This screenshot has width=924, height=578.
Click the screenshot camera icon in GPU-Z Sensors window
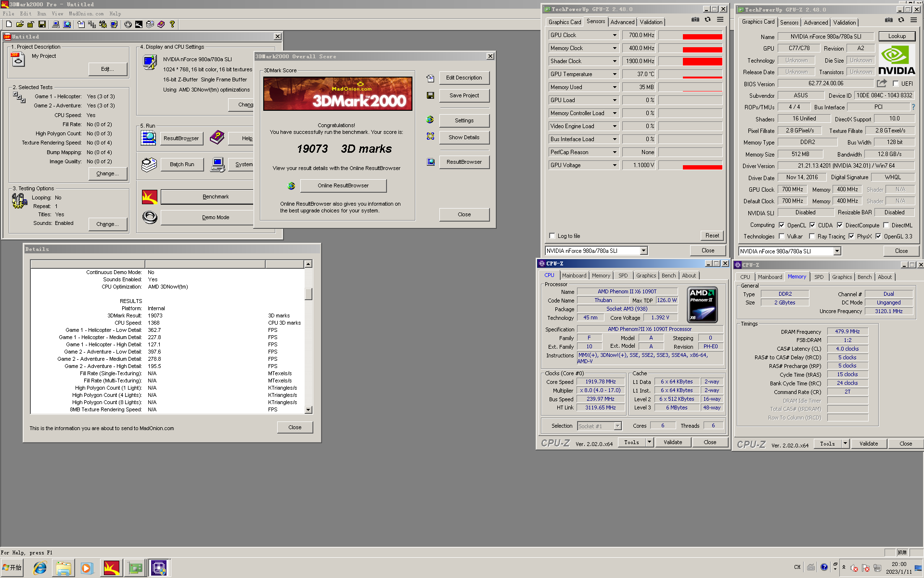pyautogui.click(x=695, y=20)
